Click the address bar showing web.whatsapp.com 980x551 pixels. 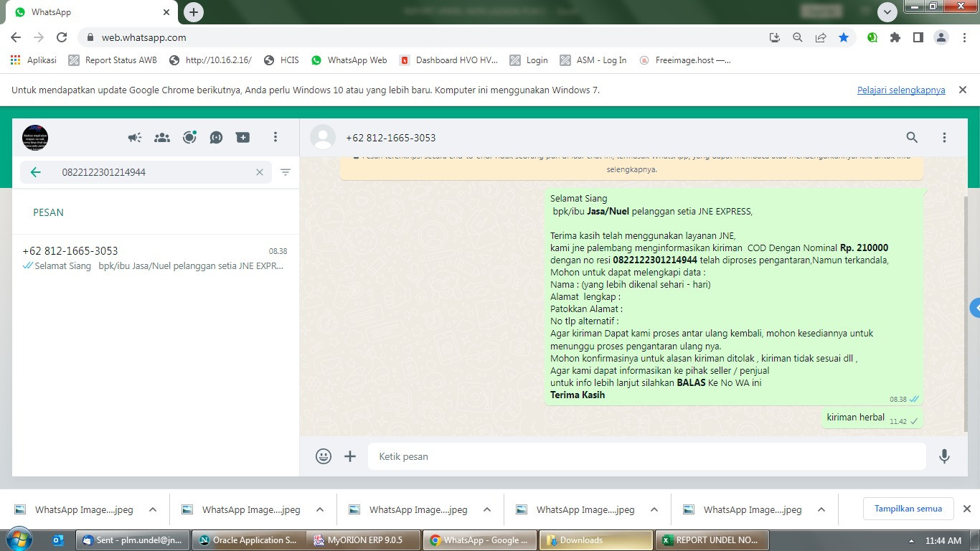(x=423, y=37)
